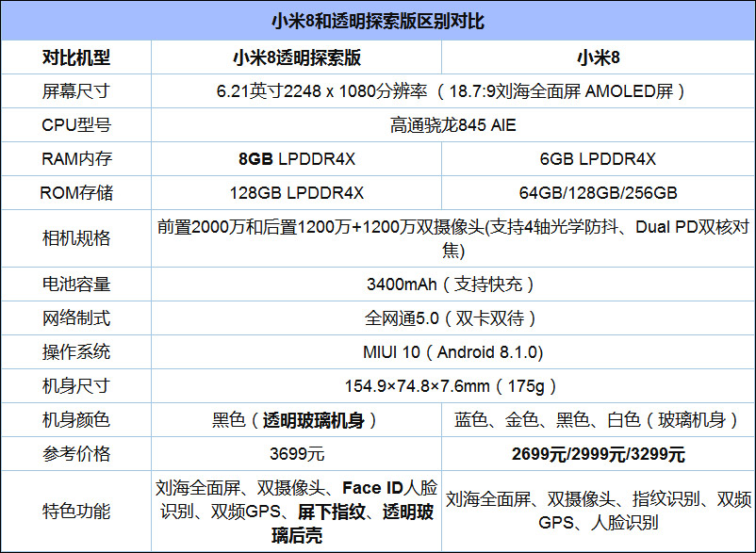Click the table title 小米8和透明探索版区别对比
The width and height of the screenshot is (756, 553).
(377, 21)
